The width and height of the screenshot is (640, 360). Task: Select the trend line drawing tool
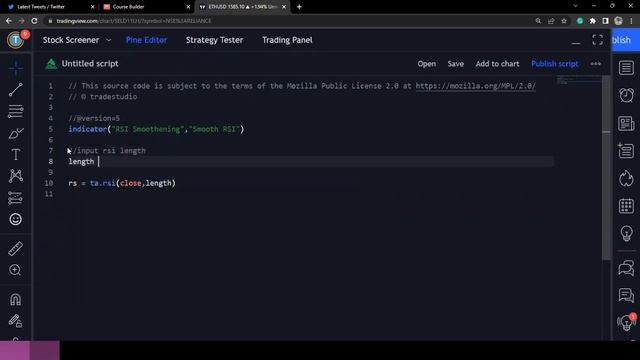[x=16, y=89]
